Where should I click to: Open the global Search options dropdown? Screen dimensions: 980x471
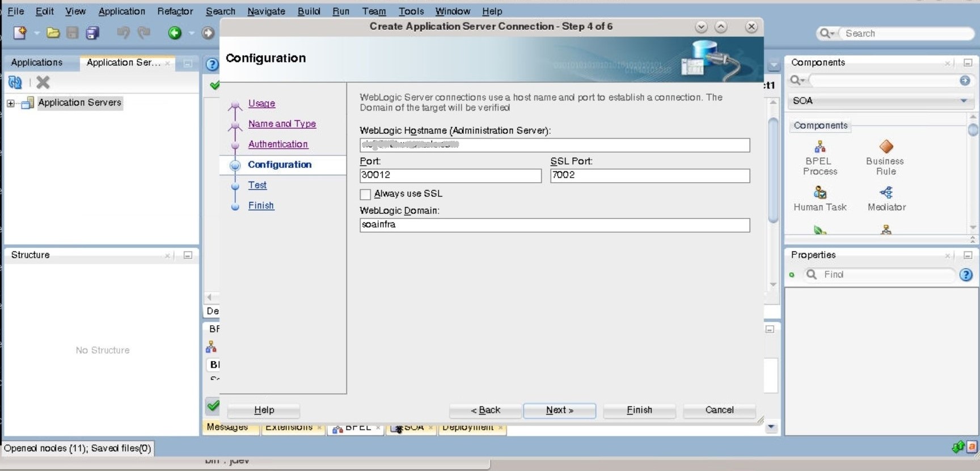click(x=827, y=33)
